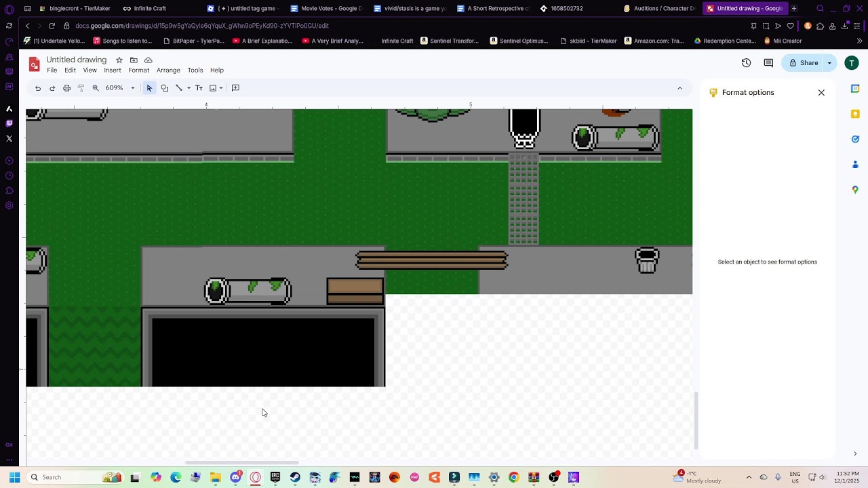Select the Line tool
This screenshot has width=868, height=488.
[179, 88]
